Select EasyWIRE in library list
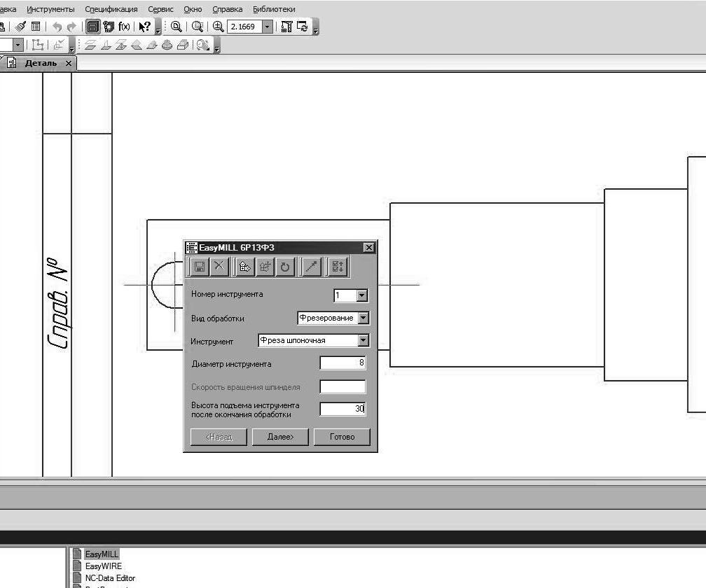 click(x=104, y=566)
